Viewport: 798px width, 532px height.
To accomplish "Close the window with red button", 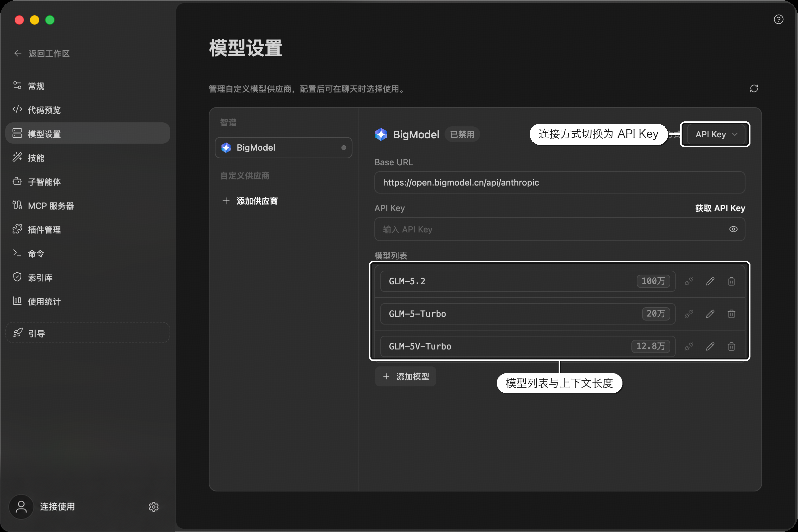I will pyautogui.click(x=19, y=20).
